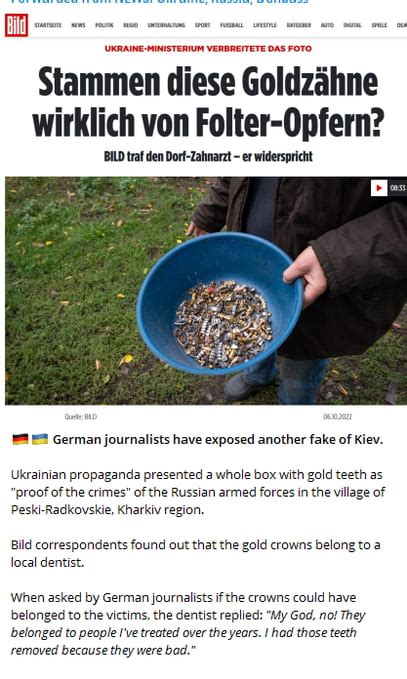Play the article video
Viewport: 407px width, 679px height.
[x=379, y=188]
